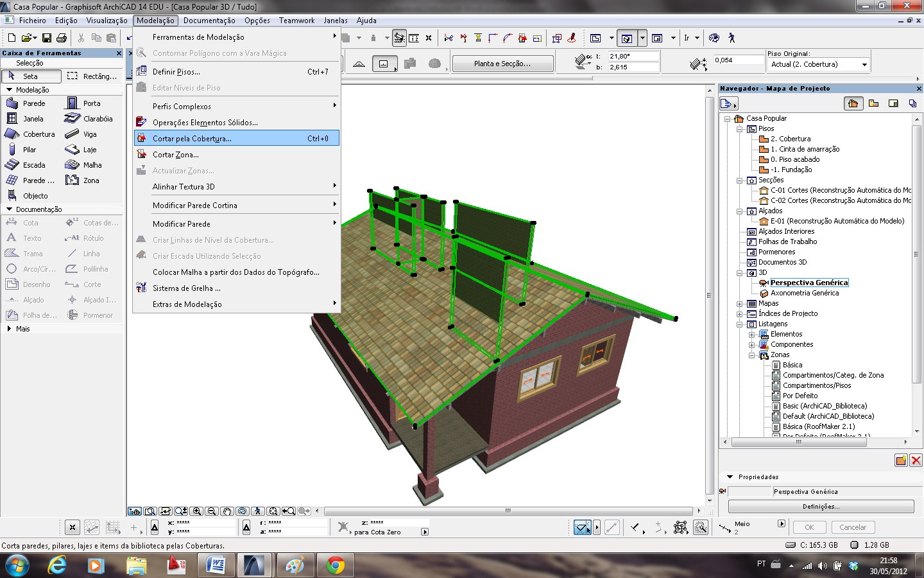Select the Cobertura roof tool
The image size is (924, 578).
pyautogui.click(x=31, y=134)
